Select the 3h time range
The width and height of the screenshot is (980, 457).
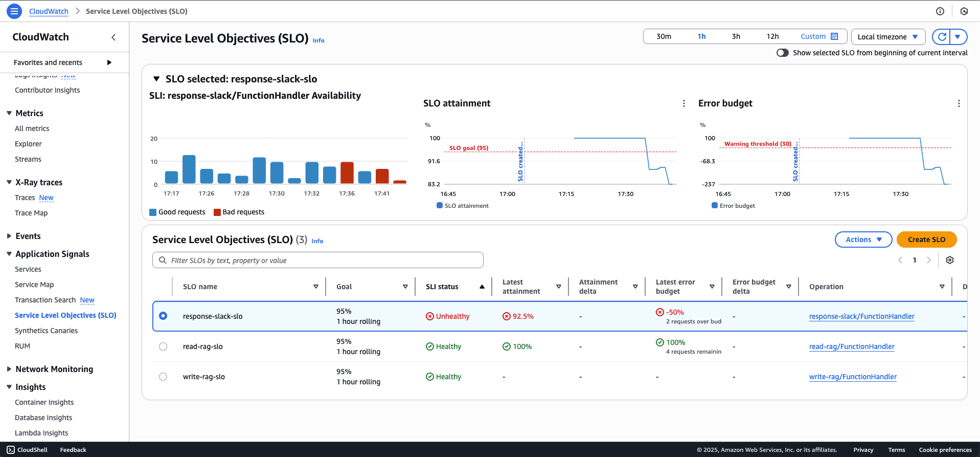tap(736, 36)
